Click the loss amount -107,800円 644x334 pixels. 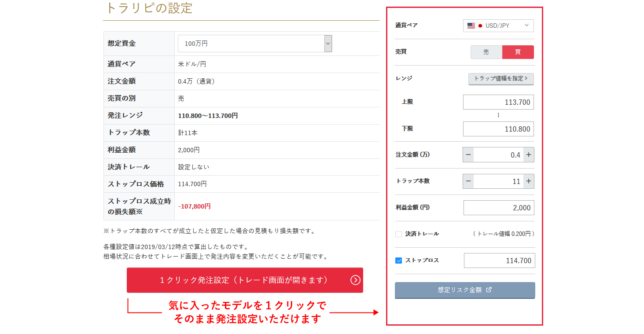[194, 206]
